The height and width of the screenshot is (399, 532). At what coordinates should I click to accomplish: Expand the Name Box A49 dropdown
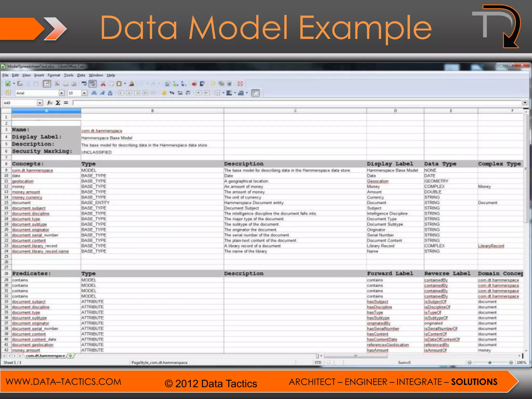(x=40, y=103)
